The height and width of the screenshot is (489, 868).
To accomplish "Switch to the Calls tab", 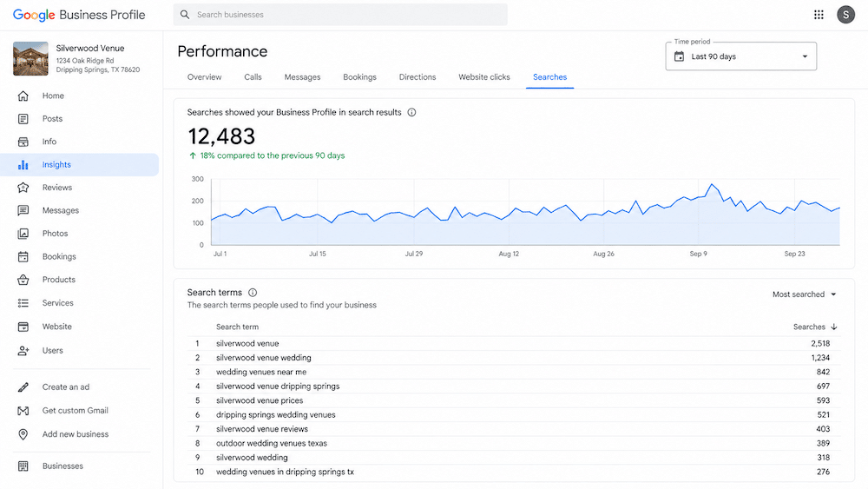I will pyautogui.click(x=253, y=77).
